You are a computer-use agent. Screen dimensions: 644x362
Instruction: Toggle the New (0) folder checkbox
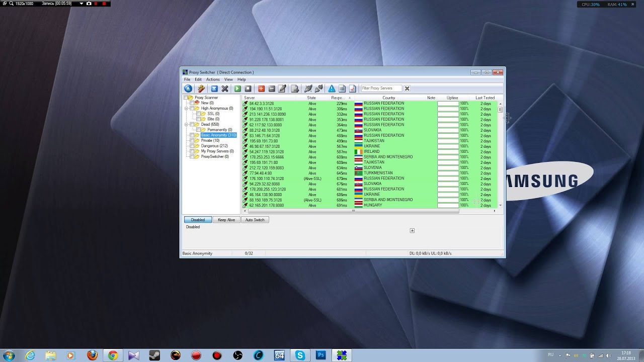tap(192, 103)
